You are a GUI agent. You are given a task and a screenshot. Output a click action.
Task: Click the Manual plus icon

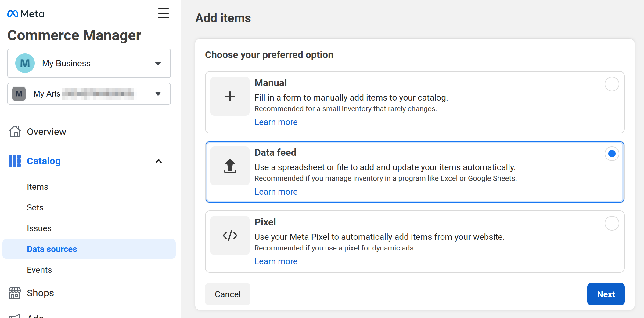click(x=230, y=96)
